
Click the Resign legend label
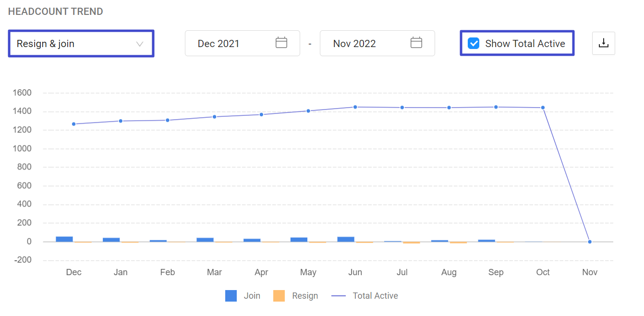tap(305, 296)
